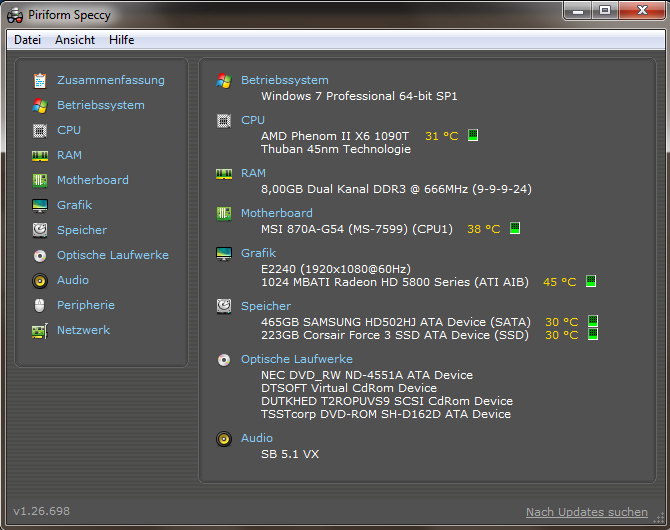Click the SB 5.1 VX audio entry
Viewport: 670px width, 530px height.
click(290, 454)
